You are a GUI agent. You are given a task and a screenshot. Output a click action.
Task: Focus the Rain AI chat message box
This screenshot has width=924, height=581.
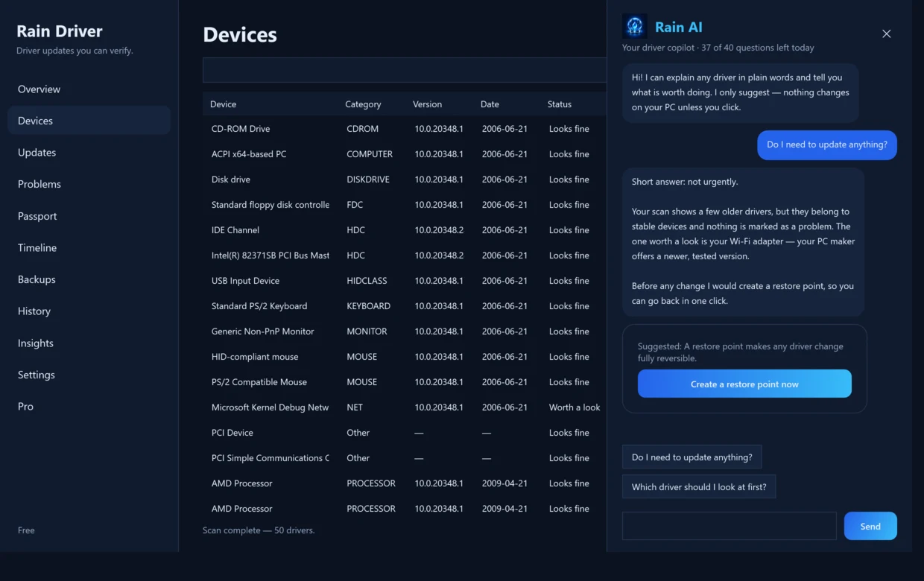click(729, 526)
